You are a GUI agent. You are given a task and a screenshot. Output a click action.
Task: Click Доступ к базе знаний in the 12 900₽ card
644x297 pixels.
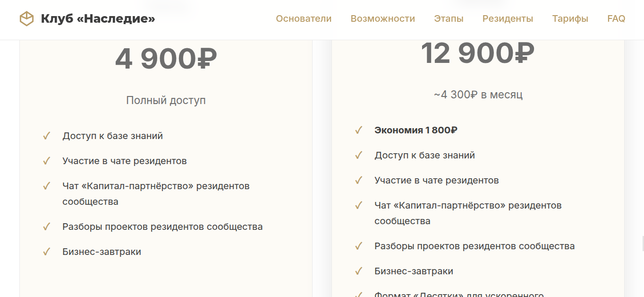tap(424, 155)
